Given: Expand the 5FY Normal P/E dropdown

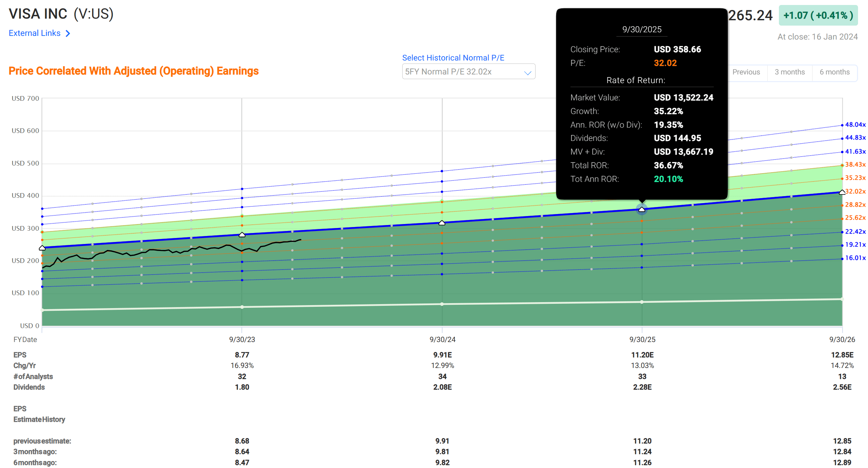Looking at the screenshot, I should click(468, 72).
